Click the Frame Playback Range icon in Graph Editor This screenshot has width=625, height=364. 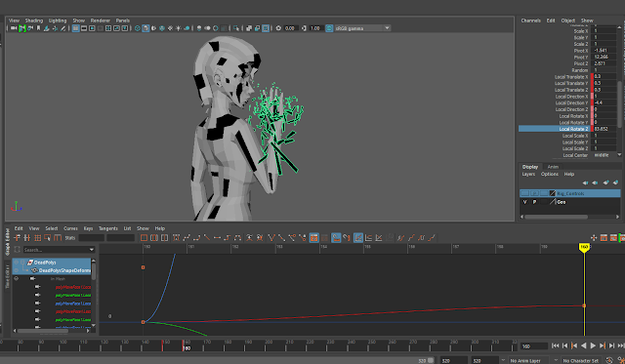pos(154,238)
